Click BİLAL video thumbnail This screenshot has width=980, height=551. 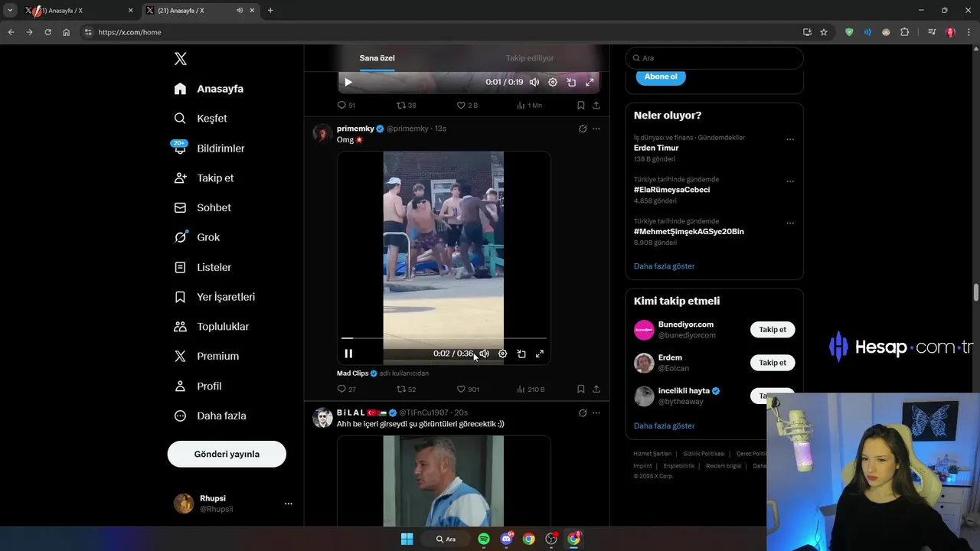[444, 481]
